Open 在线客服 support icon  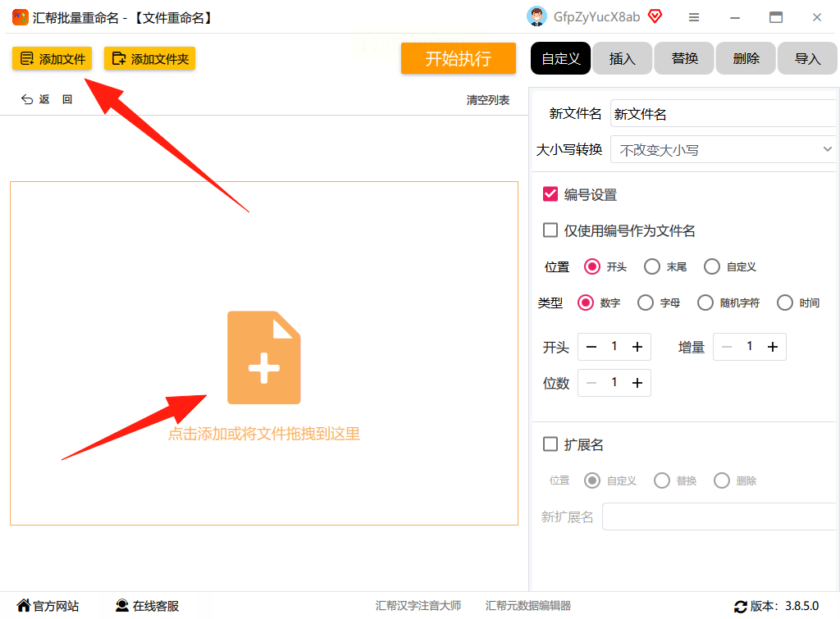[x=122, y=606]
